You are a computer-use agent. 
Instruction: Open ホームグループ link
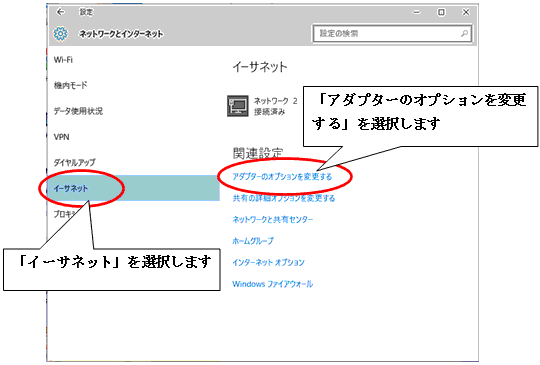(253, 241)
